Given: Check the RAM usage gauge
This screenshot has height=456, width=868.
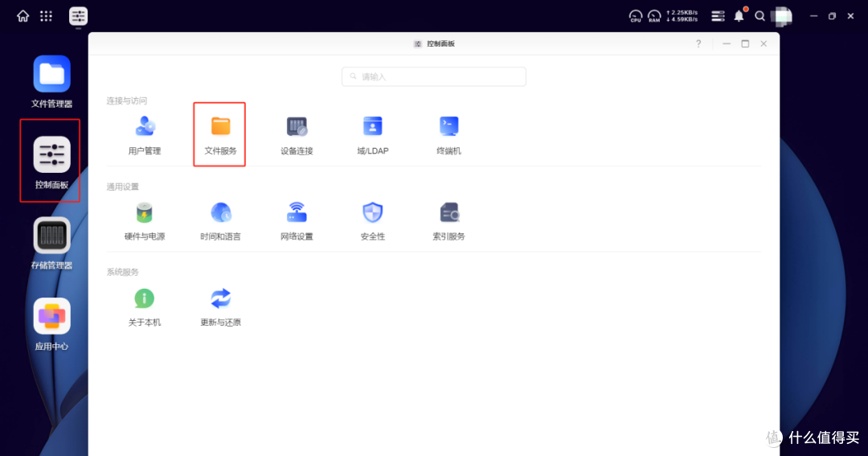Looking at the screenshot, I should 654,16.
